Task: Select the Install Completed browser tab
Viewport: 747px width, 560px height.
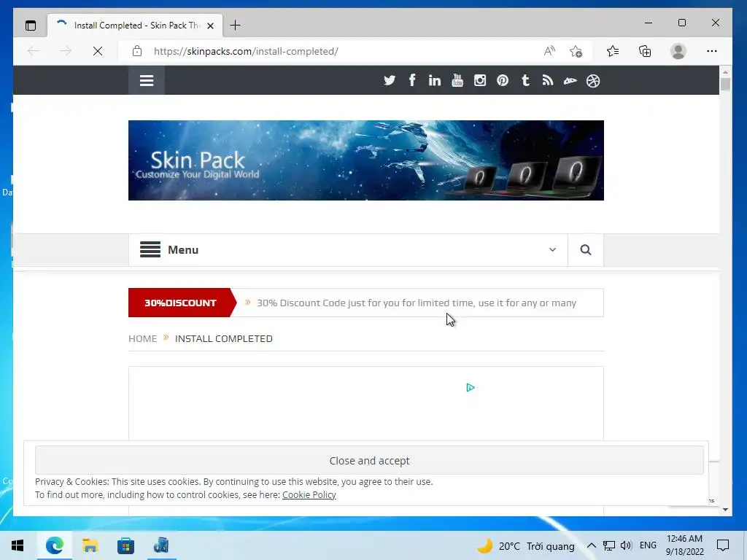Action: click(x=135, y=26)
